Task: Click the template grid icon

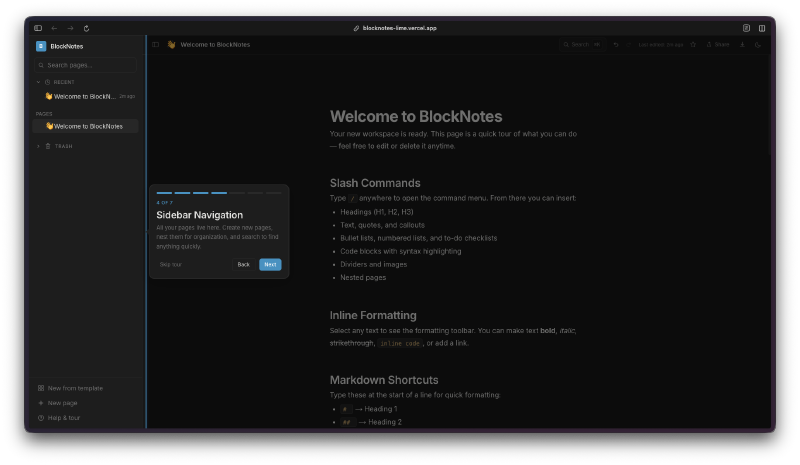Action: pos(41,388)
